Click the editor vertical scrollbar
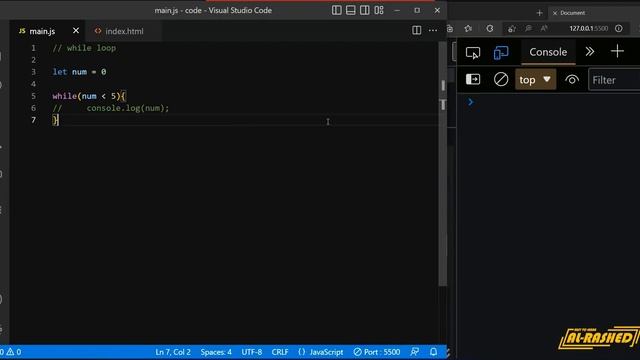The image size is (640, 360). 443,163
